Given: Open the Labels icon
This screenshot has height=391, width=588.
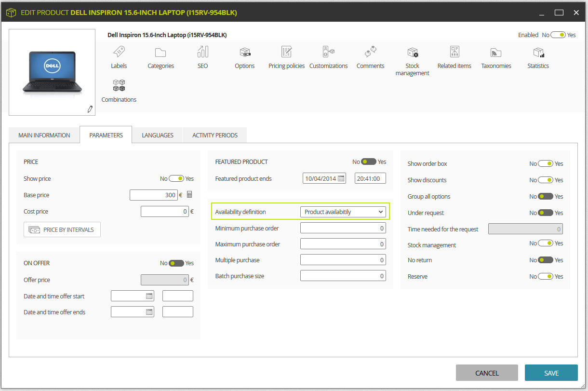Looking at the screenshot, I should pos(119,52).
